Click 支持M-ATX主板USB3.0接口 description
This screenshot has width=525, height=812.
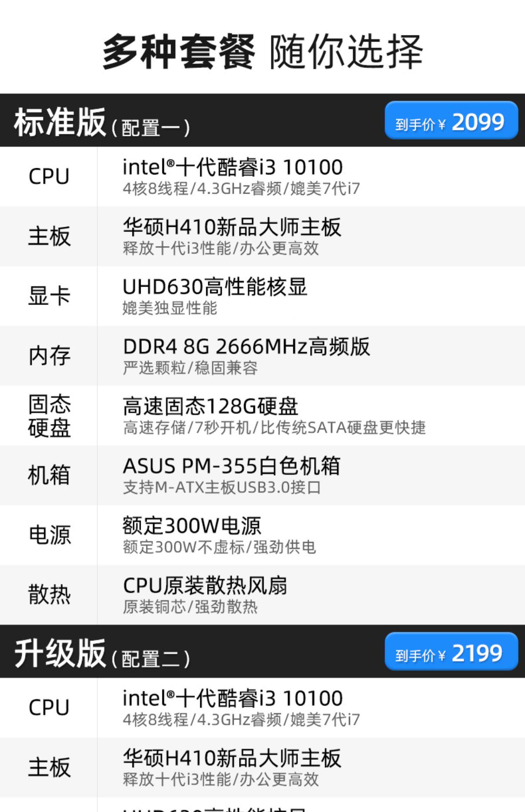tap(222, 487)
